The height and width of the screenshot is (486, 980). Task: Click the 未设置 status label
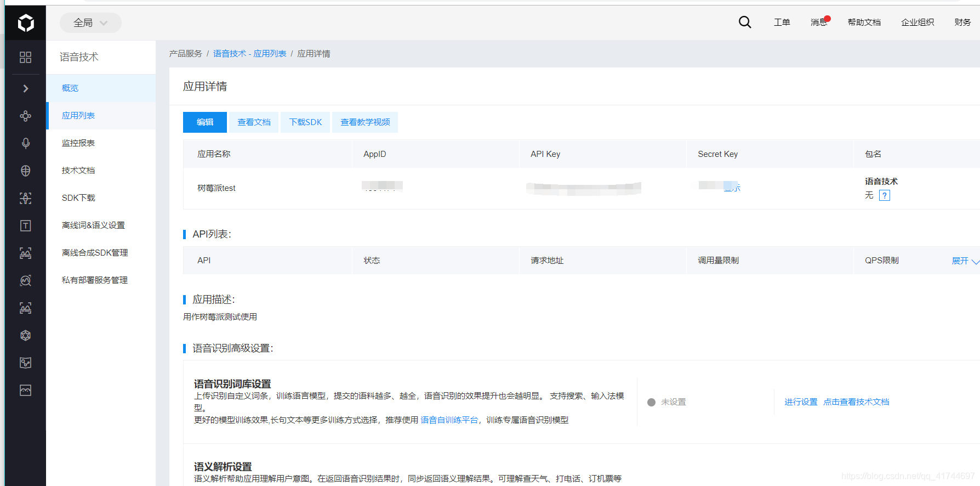pos(674,402)
